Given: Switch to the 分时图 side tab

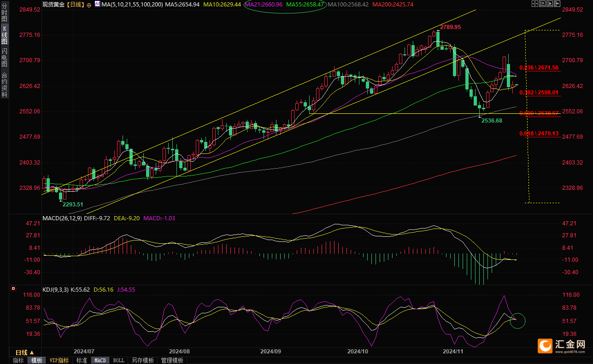Looking at the screenshot, I should tap(4, 13).
